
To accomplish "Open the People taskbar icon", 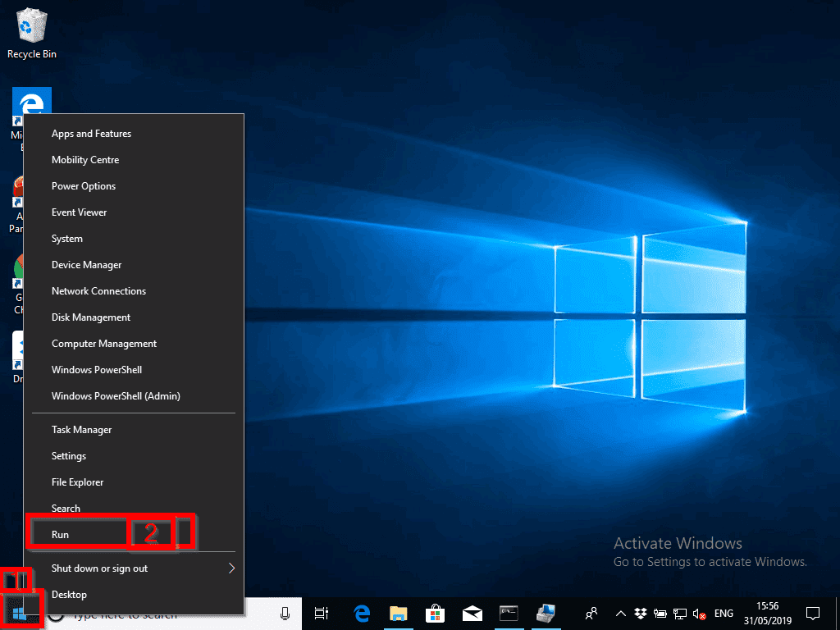I will point(591,614).
